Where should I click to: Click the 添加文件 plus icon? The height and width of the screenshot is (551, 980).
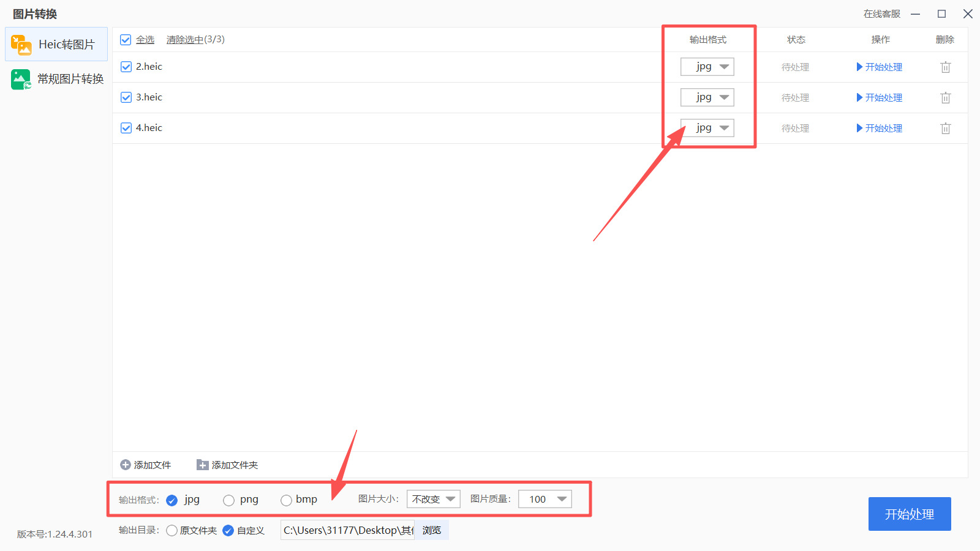point(126,465)
